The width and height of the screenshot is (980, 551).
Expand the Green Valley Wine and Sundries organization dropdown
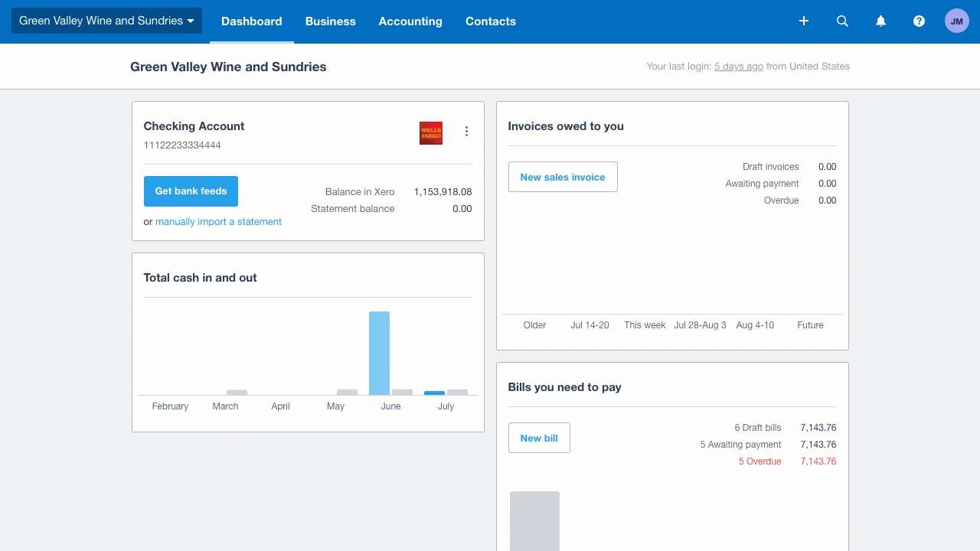(106, 21)
